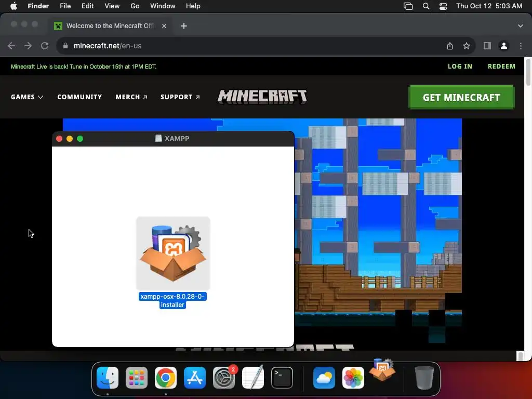
Task: Click the Minecraft Live announcement link
Action: (84, 66)
